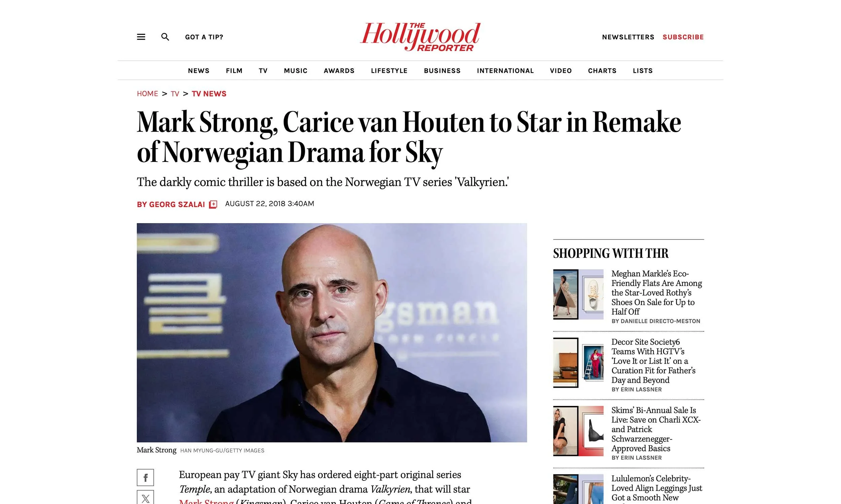Screen dimensions: 841x504
Task: Open the Meghan Markle flats thumbnail
Action: coord(578,294)
